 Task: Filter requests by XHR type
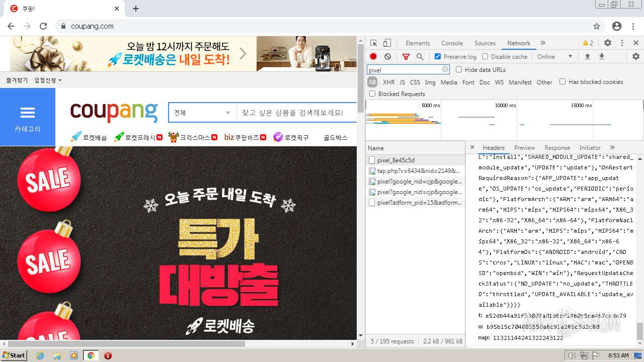click(389, 82)
